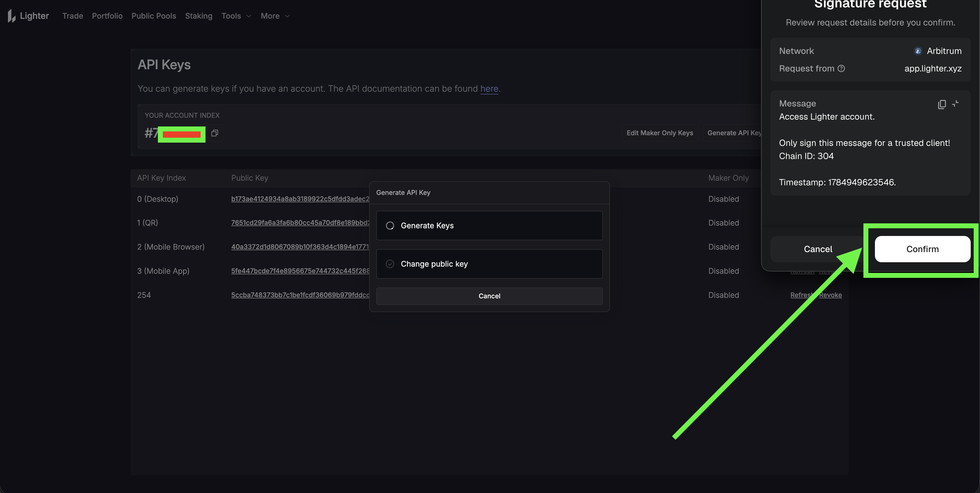Click the 'Chain ID: 304' text
Image resolution: width=980 pixels, height=493 pixels.
806,156
